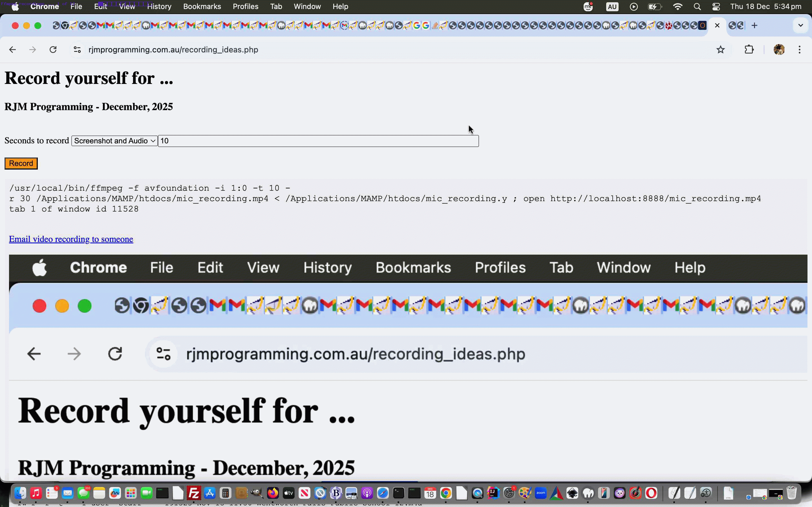Open Firefox from the Dock

click(x=272, y=493)
